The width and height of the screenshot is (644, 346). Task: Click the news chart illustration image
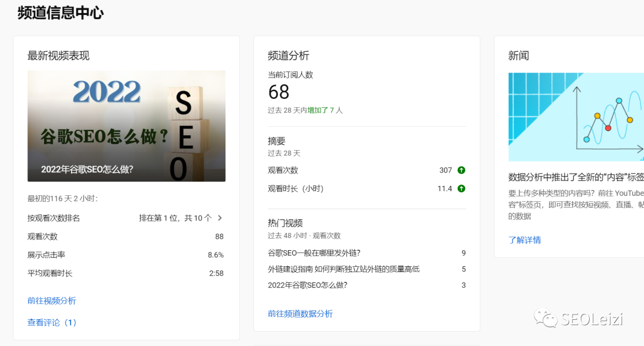pyautogui.click(x=576, y=117)
